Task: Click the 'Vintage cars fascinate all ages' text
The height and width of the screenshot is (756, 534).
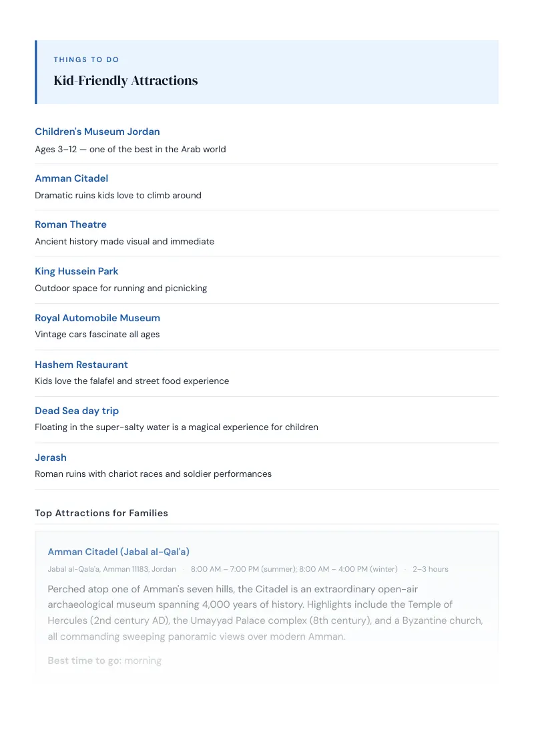Action: 97,335
